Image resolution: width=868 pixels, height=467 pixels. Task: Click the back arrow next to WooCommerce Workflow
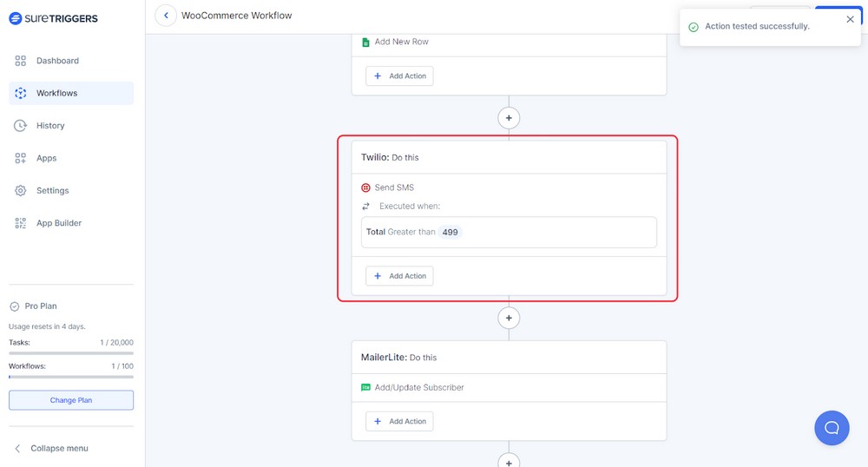166,16
